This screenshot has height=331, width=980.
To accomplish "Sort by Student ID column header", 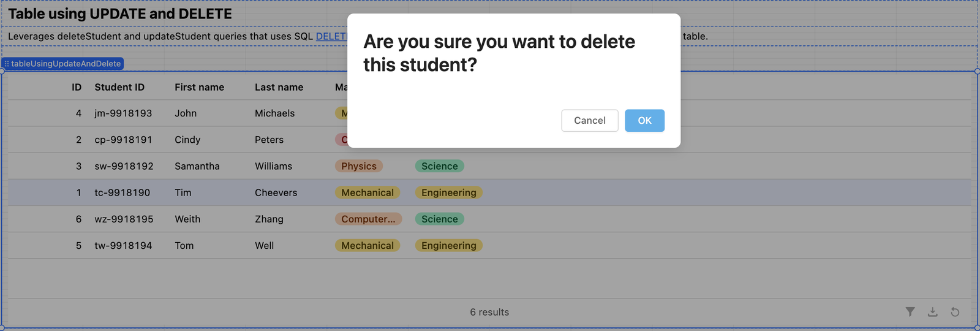I will [x=119, y=87].
